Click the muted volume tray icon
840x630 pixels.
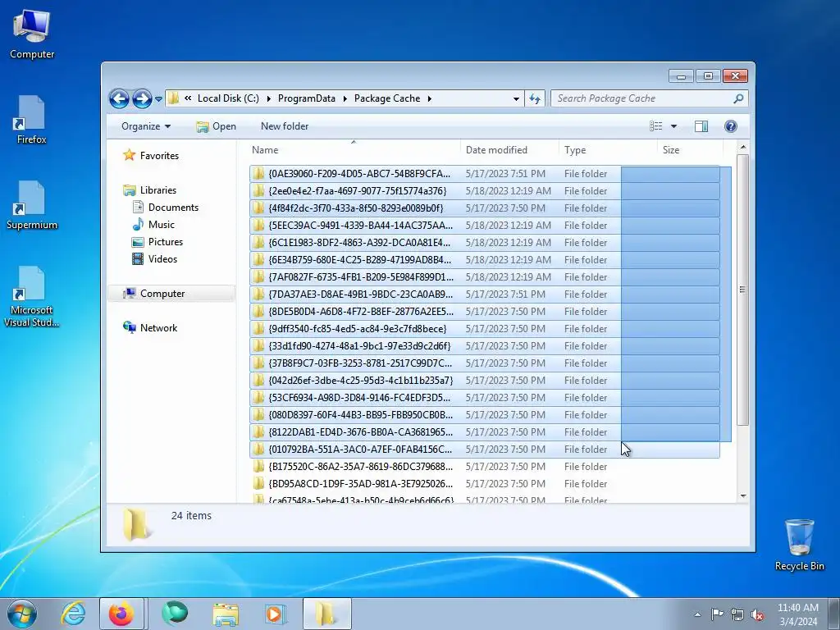(x=757, y=614)
